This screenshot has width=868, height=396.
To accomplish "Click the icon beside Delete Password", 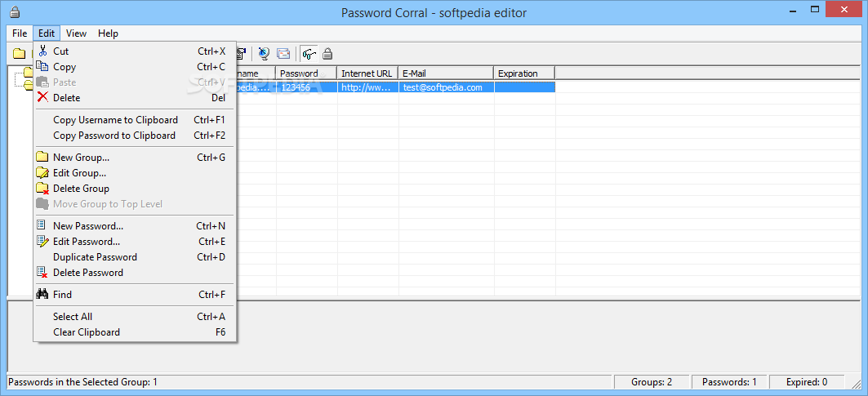I will tap(42, 273).
